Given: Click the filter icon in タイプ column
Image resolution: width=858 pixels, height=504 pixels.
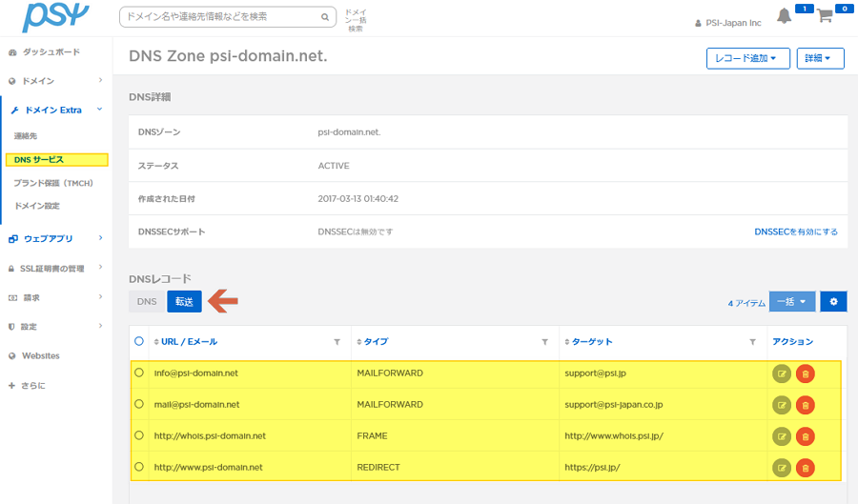Looking at the screenshot, I should (545, 342).
